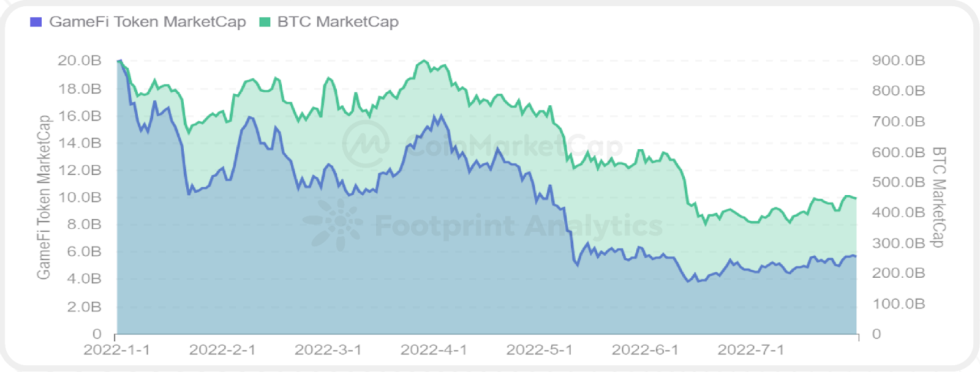Click the 2022-1-1 x-axis date label
The width and height of the screenshot is (980, 372).
click(x=116, y=350)
